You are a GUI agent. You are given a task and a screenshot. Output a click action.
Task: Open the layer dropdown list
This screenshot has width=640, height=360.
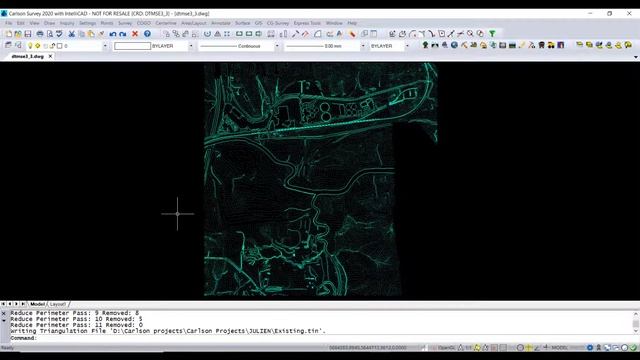click(x=105, y=46)
